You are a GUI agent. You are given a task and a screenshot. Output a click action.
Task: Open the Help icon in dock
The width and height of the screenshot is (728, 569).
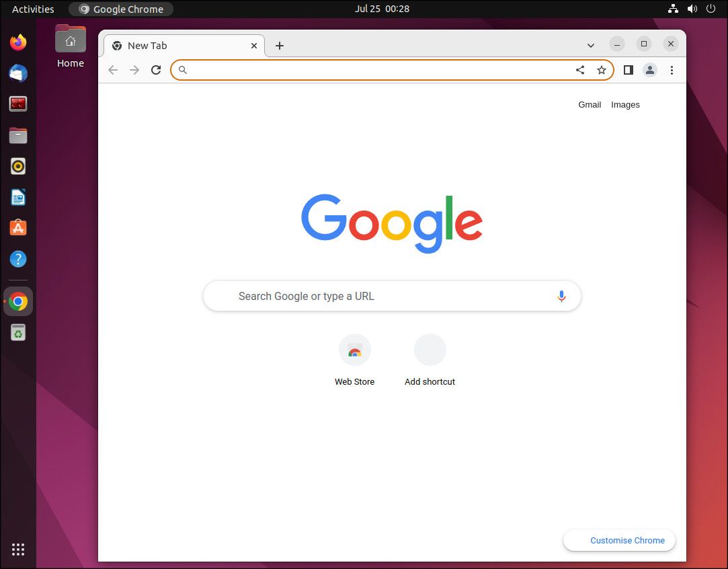pos(18,259)
